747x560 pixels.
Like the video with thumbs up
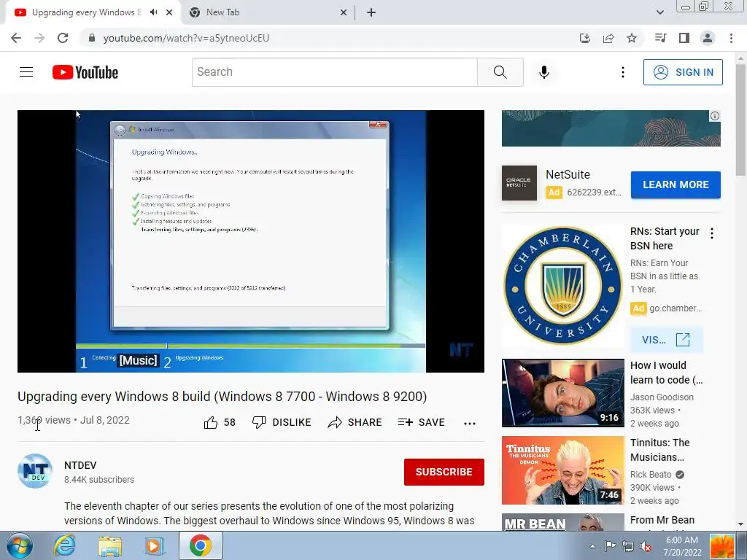[220, 422]
